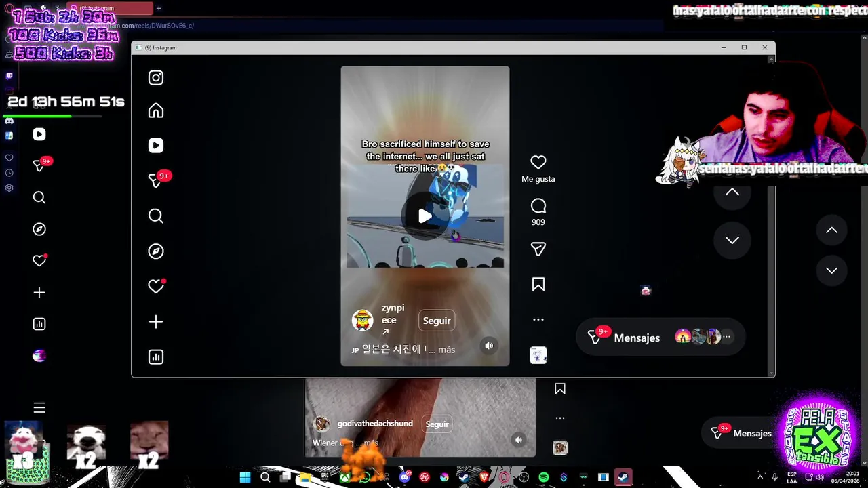Select the Instagram browser tab
868x488 pixels.
(x=111, y=8)
